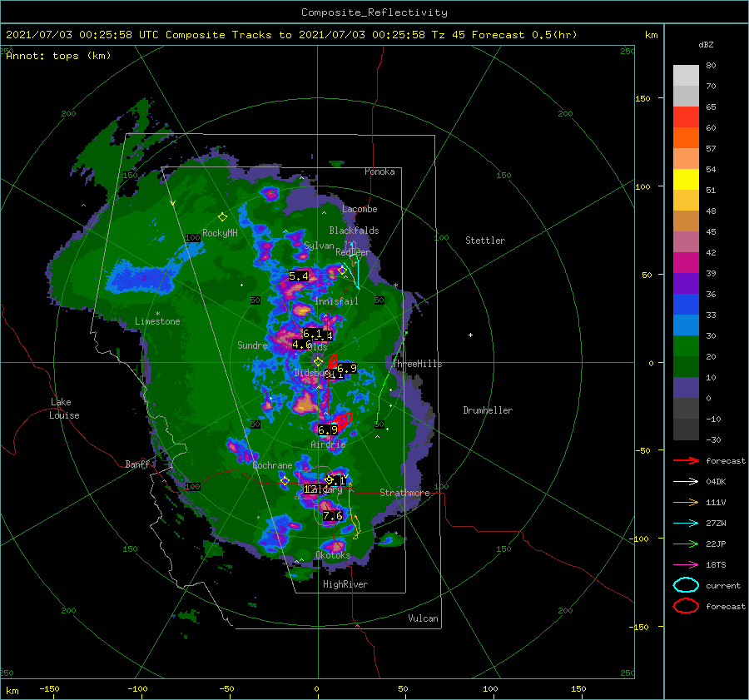This screenshot has width=749, height=700.
Task: Pick the green 20-30 dBZ color swatch
Action: (x=686, y=346)
